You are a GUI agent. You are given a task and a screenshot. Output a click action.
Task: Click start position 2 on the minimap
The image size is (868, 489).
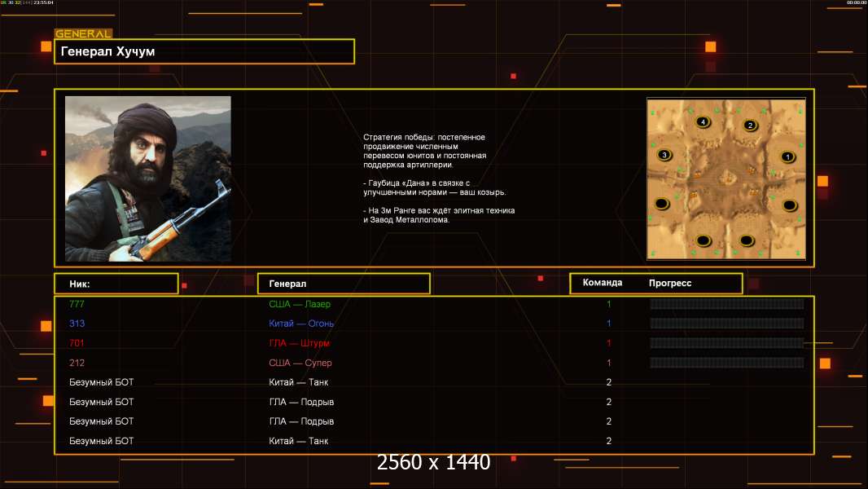point(750,126)
